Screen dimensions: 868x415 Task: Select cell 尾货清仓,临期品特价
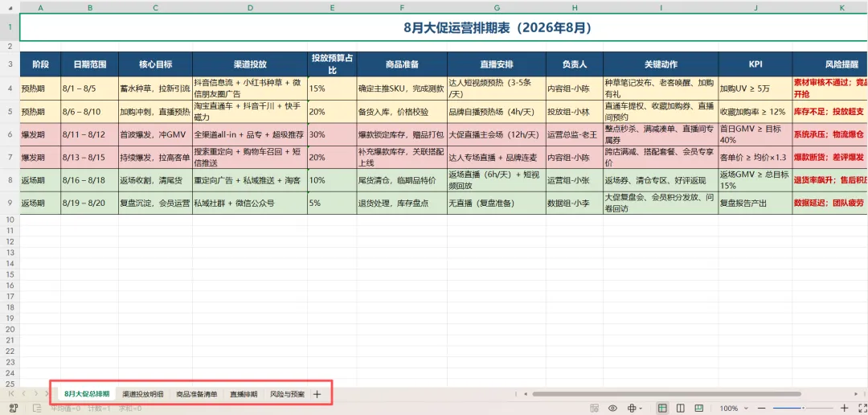(402, 180)
